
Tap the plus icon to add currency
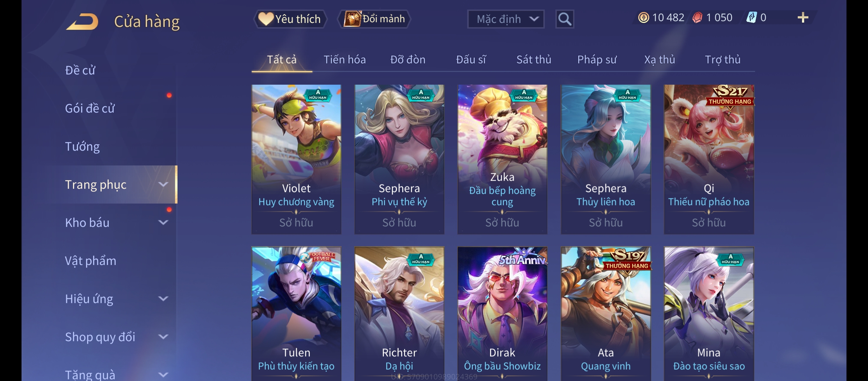click(803, 18)
